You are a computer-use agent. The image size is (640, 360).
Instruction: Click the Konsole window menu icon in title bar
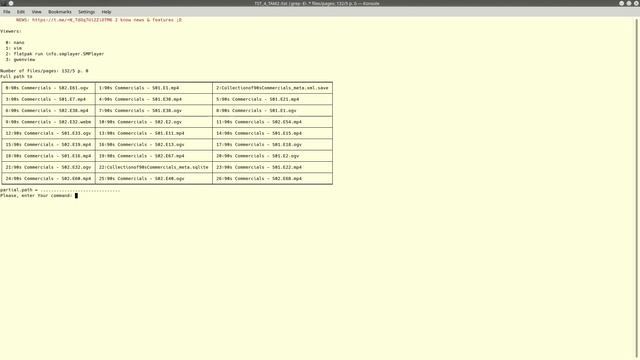pyautogui.click(x=3, y=3)
